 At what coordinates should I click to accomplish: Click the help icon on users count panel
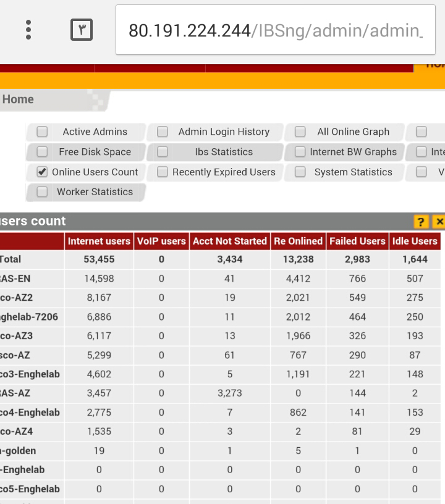click(x=421, y=222)
